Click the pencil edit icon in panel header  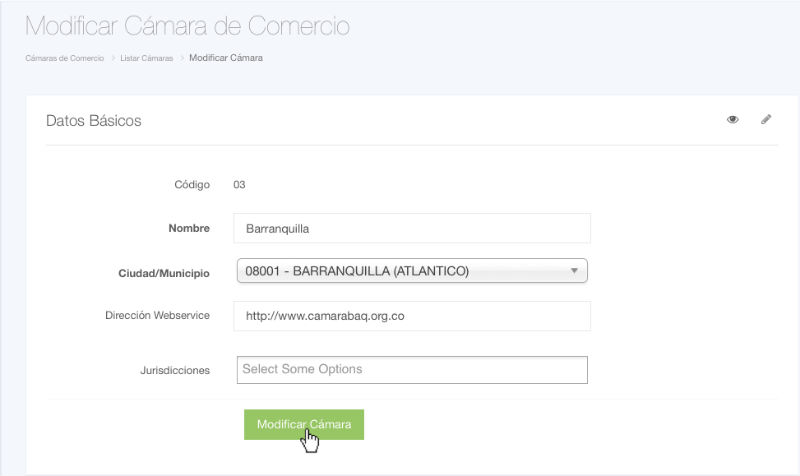pyautogui.click(x=766, y=120)
